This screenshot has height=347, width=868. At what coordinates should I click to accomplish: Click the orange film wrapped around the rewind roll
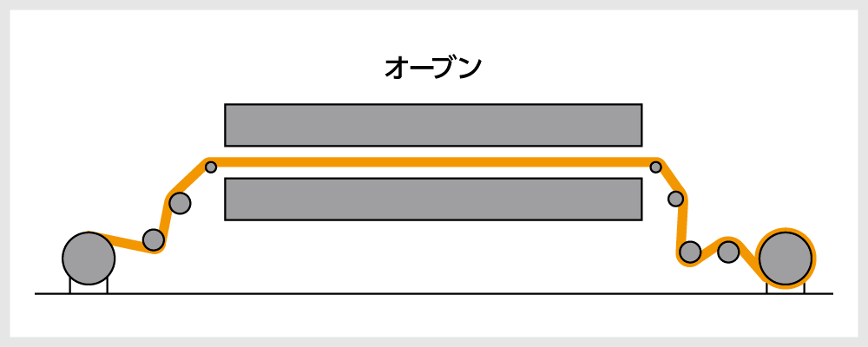coord(786,231)
